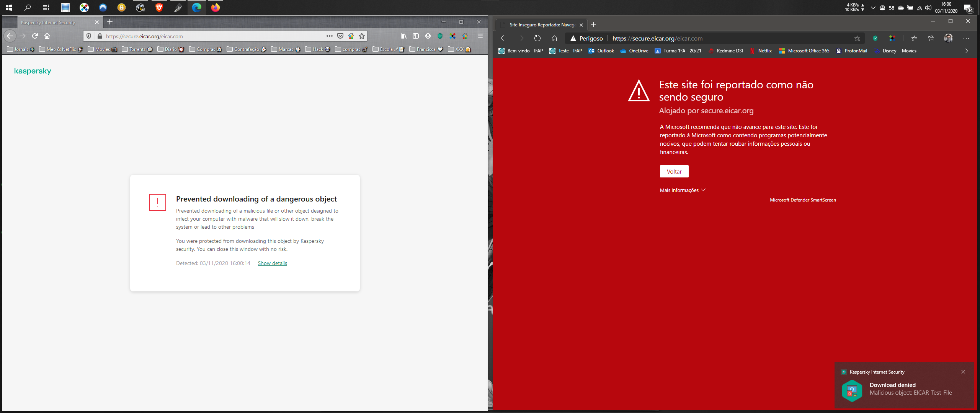Save page to Pocket icon
Viewport: 980px width, 413px height.
(x=340, y=36)
